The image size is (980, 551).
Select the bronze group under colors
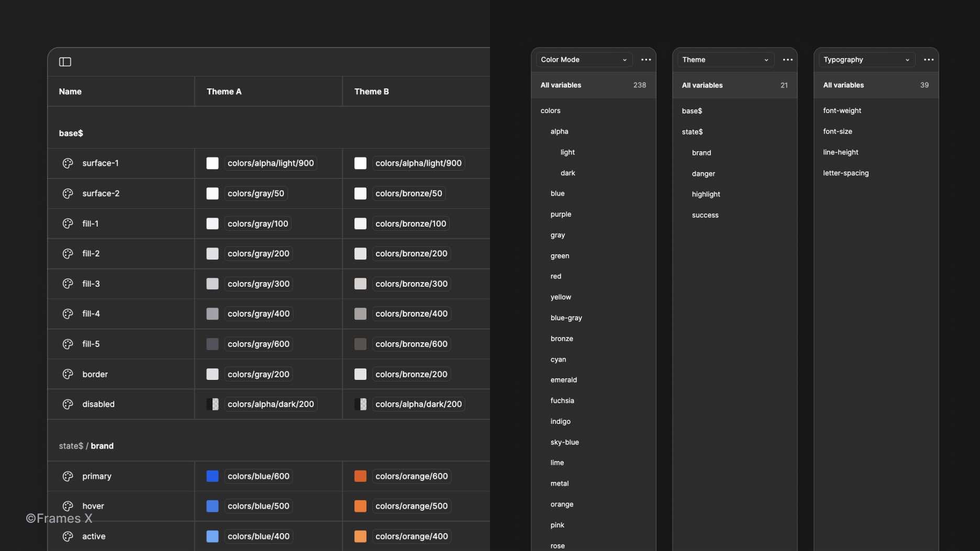click(x=562, y=339)
